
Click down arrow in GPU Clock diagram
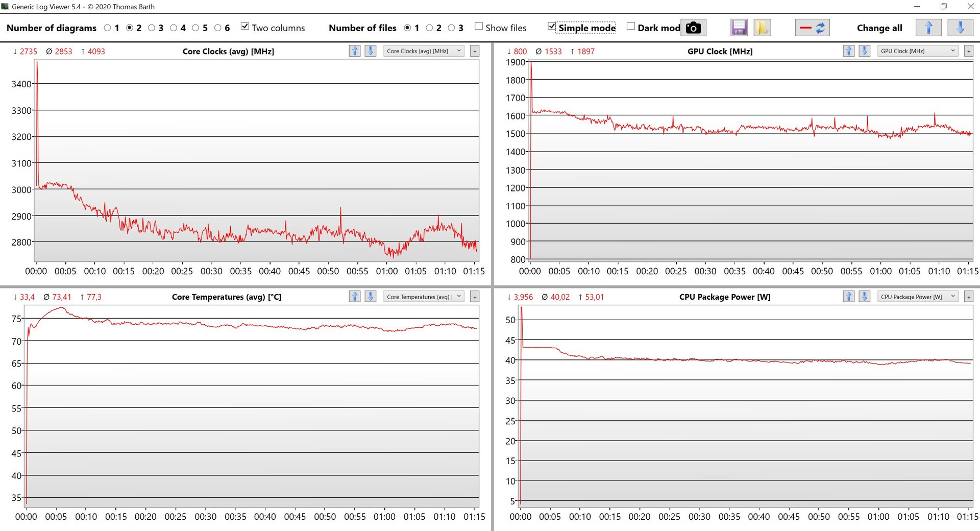pyautogui.click(x=864, y=51)
